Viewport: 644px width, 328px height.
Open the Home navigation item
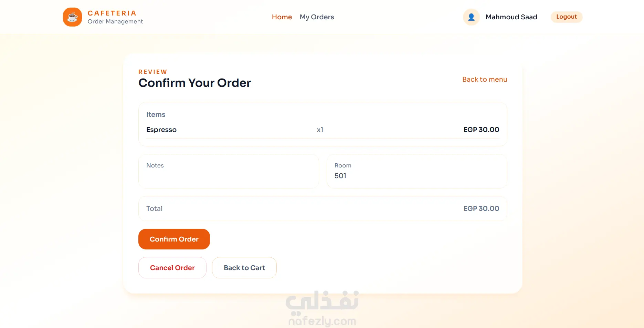coord(282,17)
